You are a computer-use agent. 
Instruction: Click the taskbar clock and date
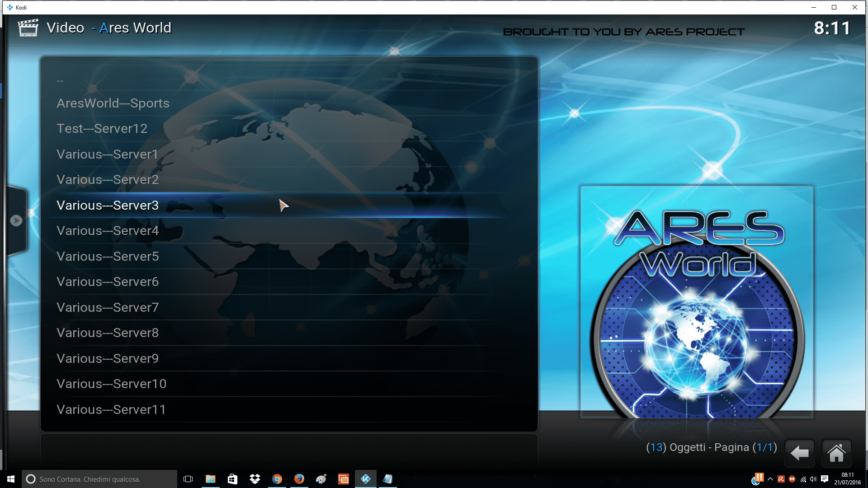click(x=848, y=479)
